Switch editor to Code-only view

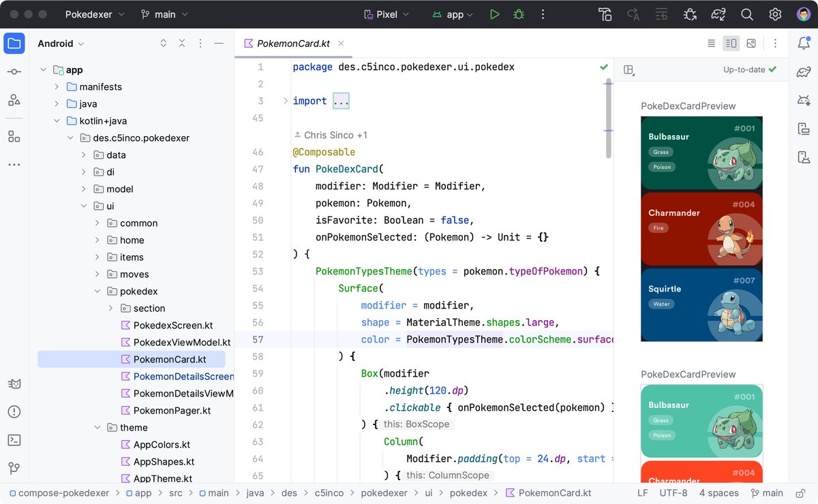[x=712, y=44]
